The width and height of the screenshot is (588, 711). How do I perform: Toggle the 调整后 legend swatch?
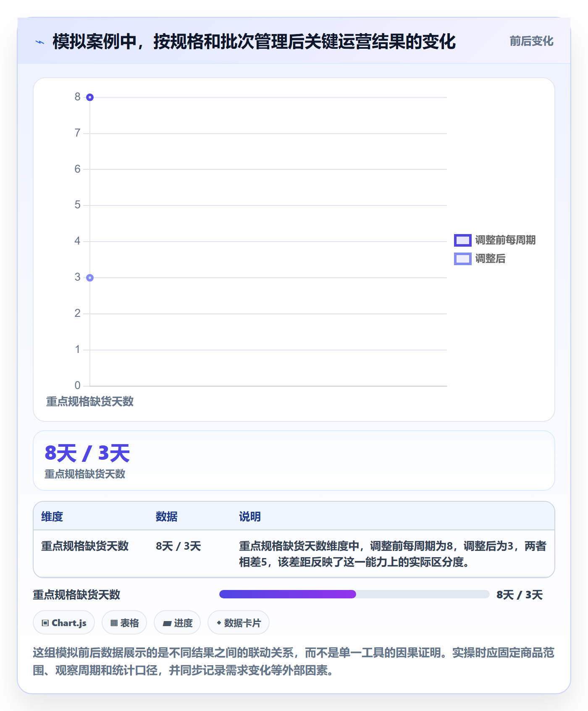[x=462, y=259]
